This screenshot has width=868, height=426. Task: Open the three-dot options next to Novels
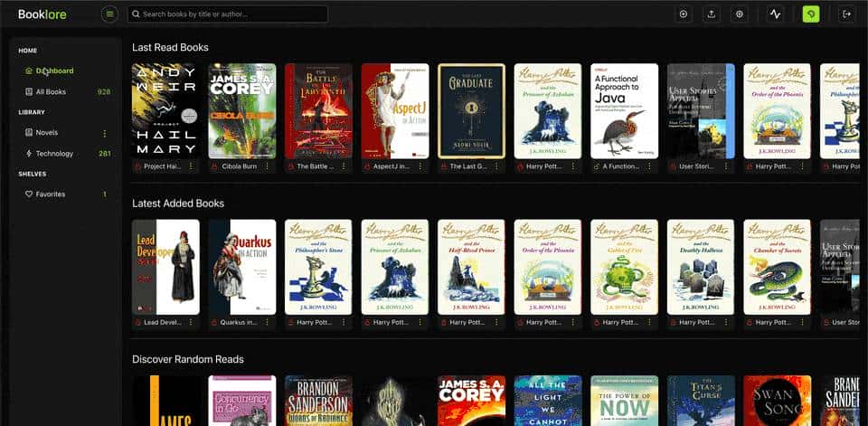tap(105, 133)
